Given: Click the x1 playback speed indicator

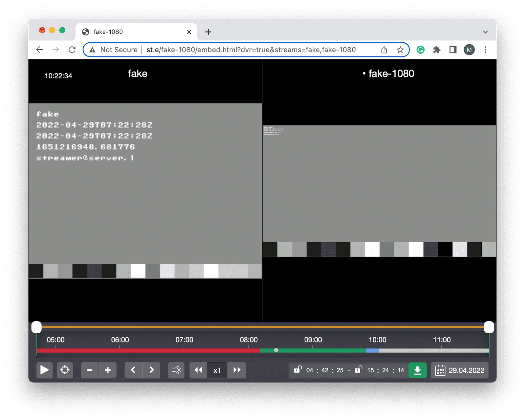Looking at the screenshot, I should [217, 370].
